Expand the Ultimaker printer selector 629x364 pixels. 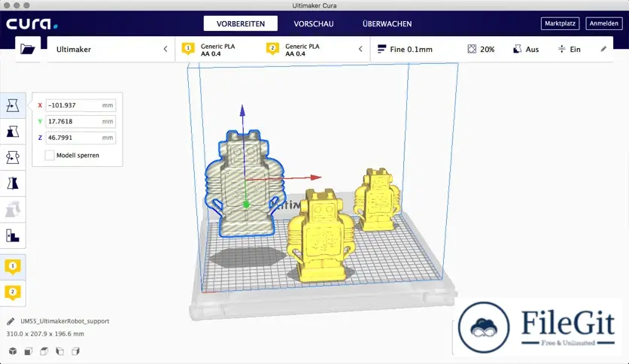coord(111,50)
